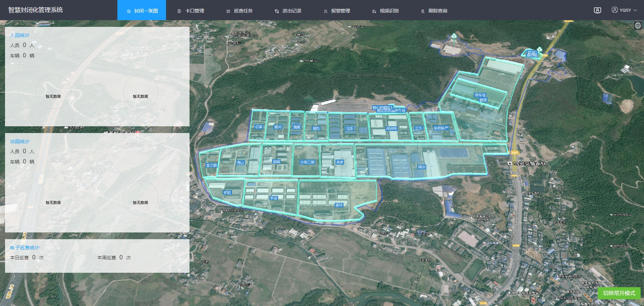Click the 泰祥 area label on map
Image resolution: width=644 pixels, height=306 pixels.
(339, 205)
